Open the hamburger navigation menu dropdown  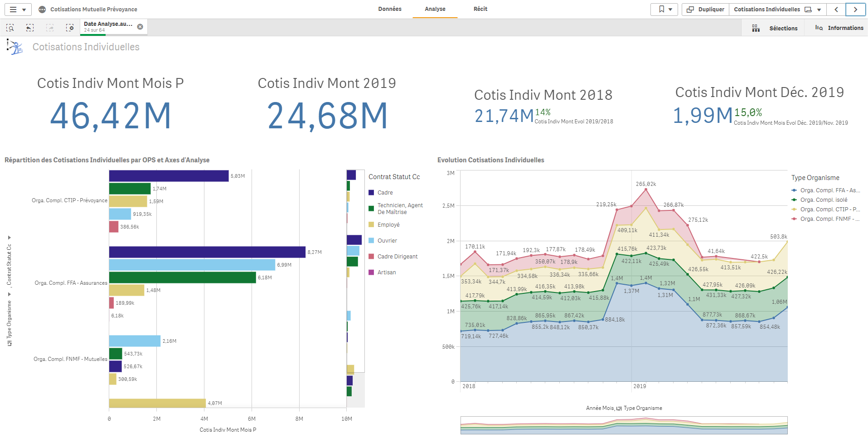[x=18, y=9]
